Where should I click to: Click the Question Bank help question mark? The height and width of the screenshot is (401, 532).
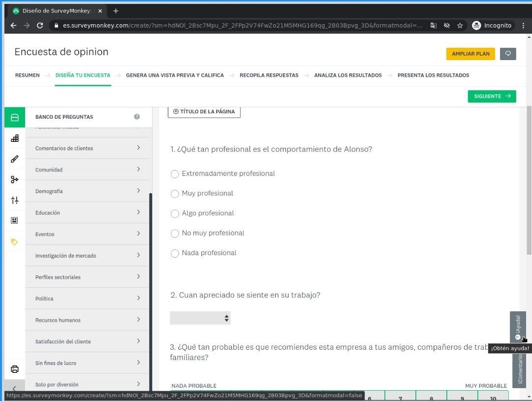click(137, 117)
